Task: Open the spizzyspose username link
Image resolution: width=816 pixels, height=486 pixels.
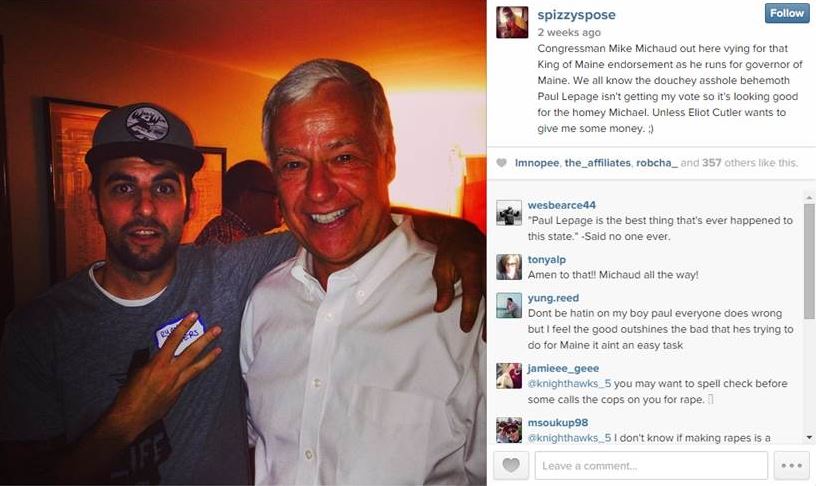Action: (x=576, y=15)
